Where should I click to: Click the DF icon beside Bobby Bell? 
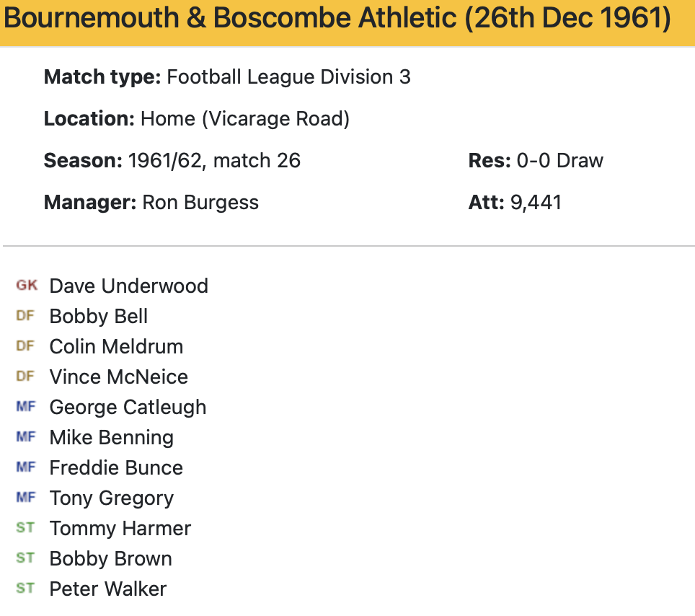(x=25, y=316)
